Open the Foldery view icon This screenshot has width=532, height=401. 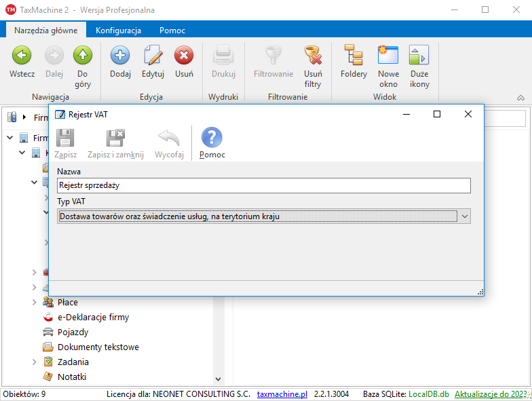(x=354, y=56)
